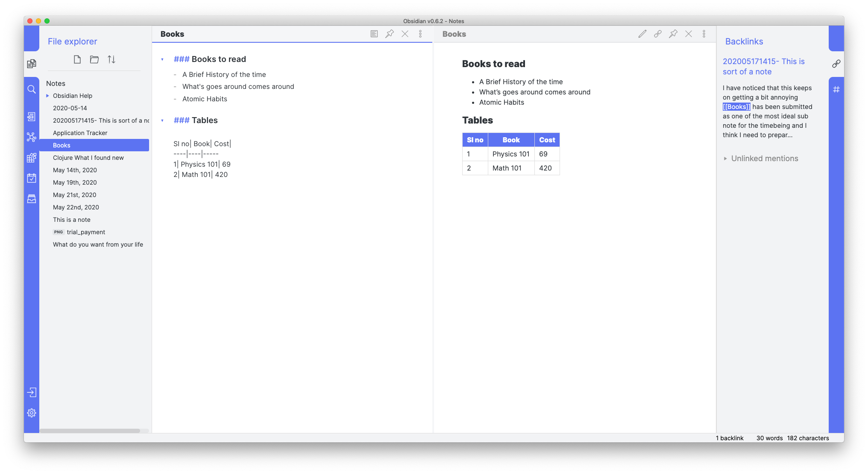Open the graph view
Image resolution: width=868 pixels, height=474 pixels.
tap(32, 137)
